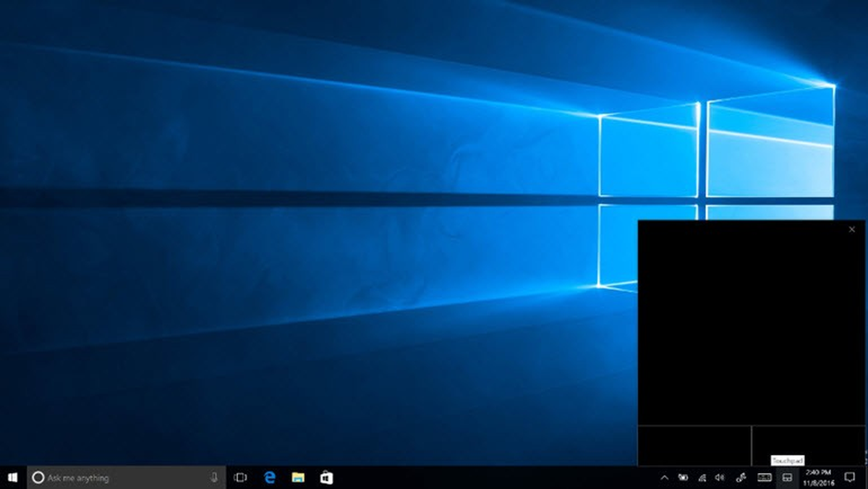Screen dimensions: 868x489
Task: Show hidden system tray icons
Action: coord(664,477)
